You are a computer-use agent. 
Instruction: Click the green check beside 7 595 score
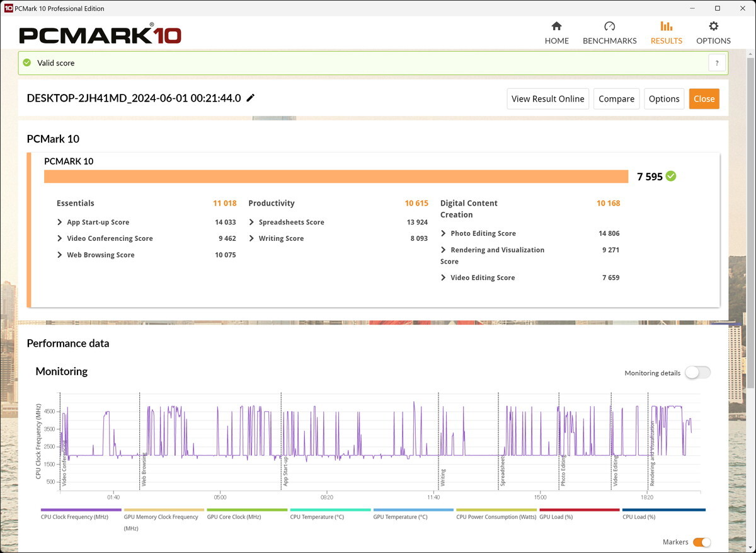click(671, 177)
